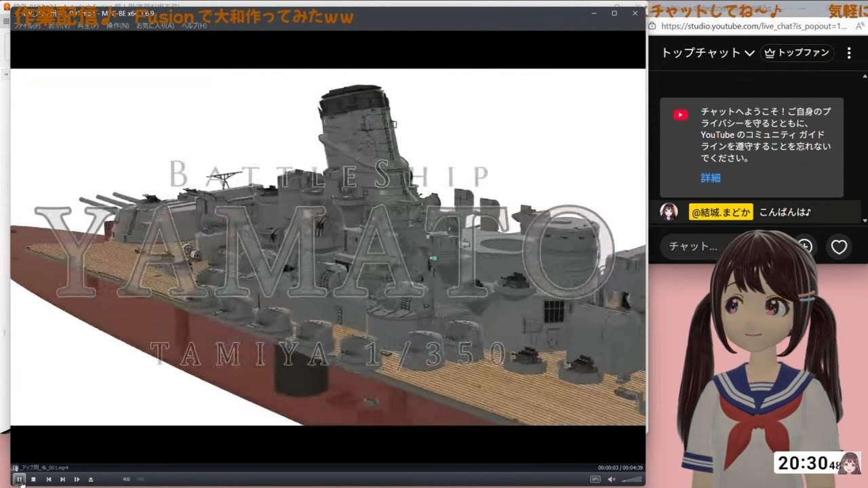Screen dimensions: 868x488
Task: Open the chat three-dot options menu
Action: click(x=849, y=53)
